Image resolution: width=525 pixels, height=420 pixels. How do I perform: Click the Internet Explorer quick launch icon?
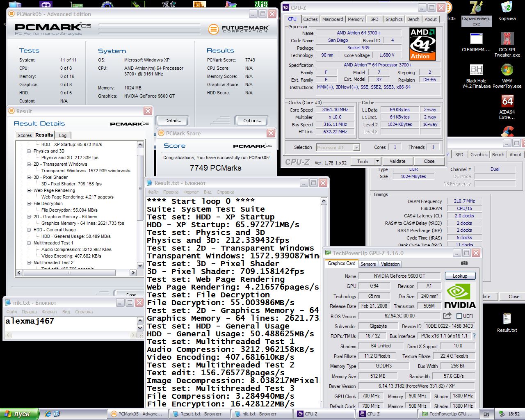pos(48,414)
